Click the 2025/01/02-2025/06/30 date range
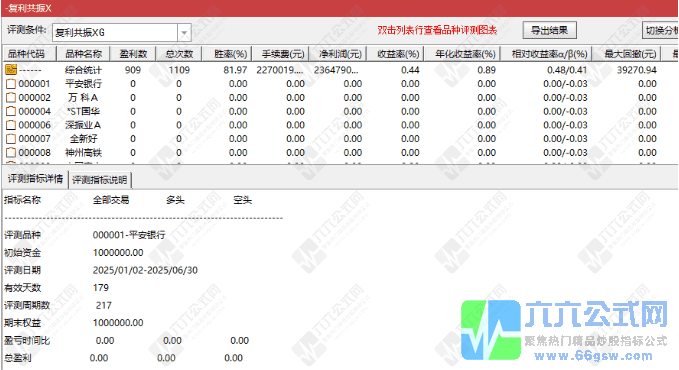Screen dimensions: 679x370 [145, 270]
